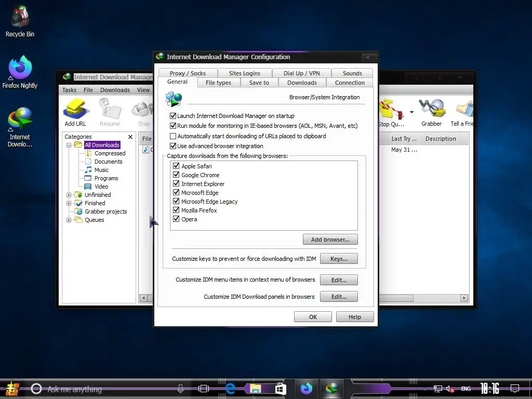The image size is (532, 399).
Task: Collapse the All Downloads tree node
Action: click(69, 145)
